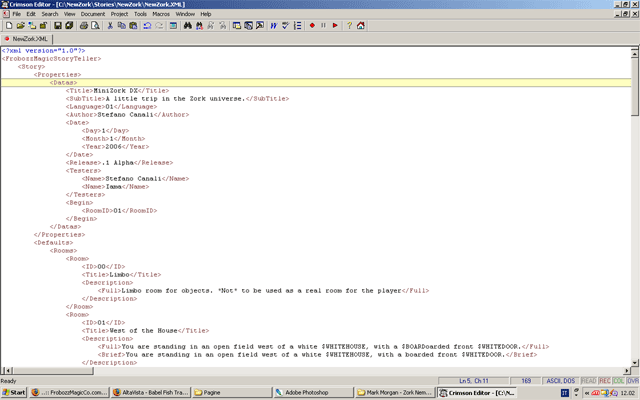Open Print Preview from the toolbar
Viewport: 640px width, 400px height.
(x=95, y=25)
